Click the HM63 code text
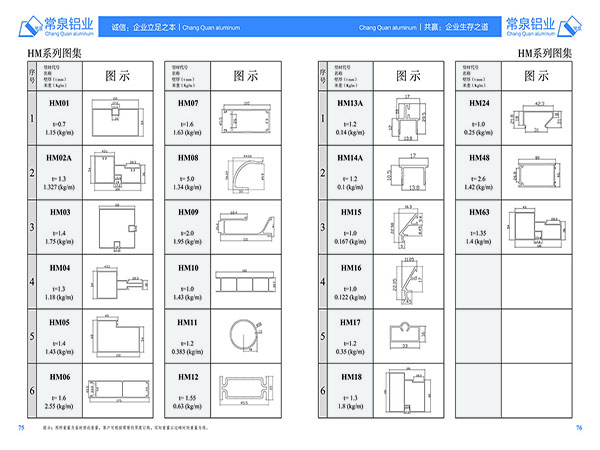The height and width of the screenshot is (450, 600). click(479, 212)
